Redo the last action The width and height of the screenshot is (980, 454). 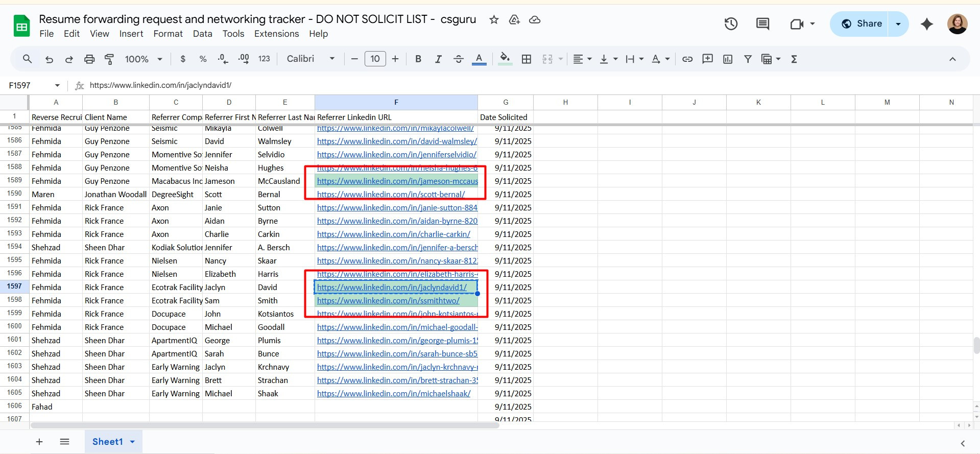(x=69, y=59)
